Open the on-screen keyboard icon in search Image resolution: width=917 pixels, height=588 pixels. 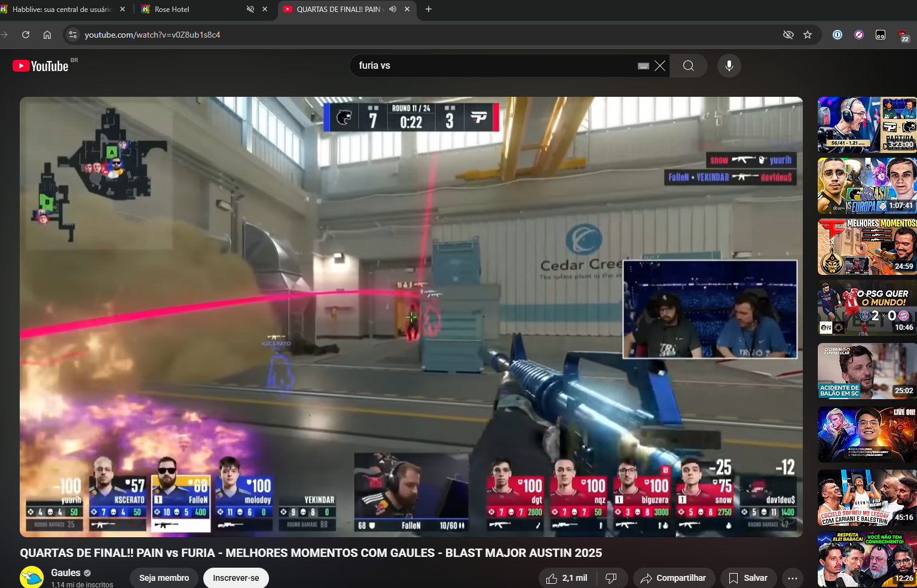tap(643, 66)
